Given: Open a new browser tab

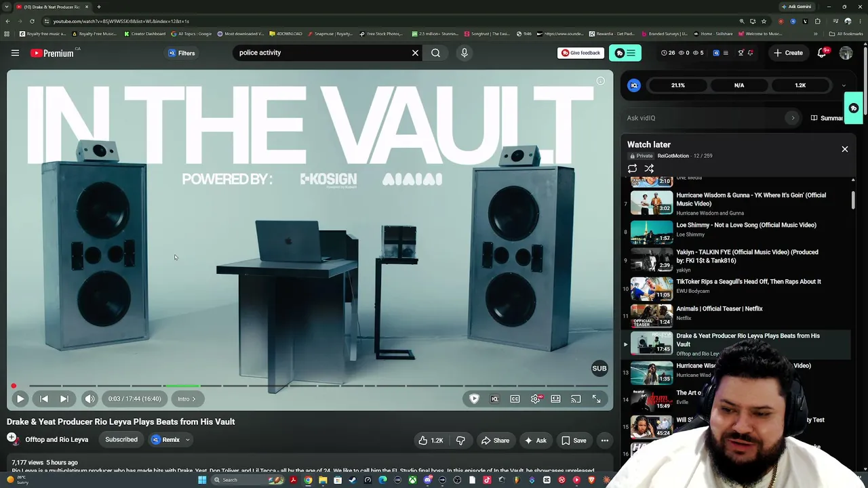Looking at the screenshot, I should 98,7.
